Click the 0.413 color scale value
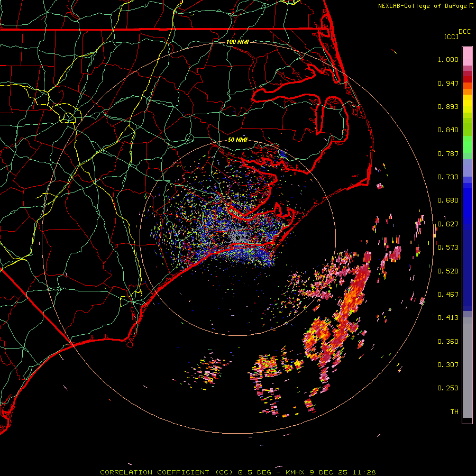The height and width of the screenshot is (476, 476). point(448,318)
